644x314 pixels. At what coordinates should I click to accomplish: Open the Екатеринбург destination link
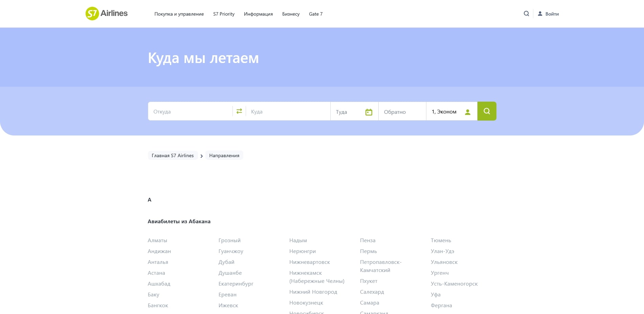(236, 284)
